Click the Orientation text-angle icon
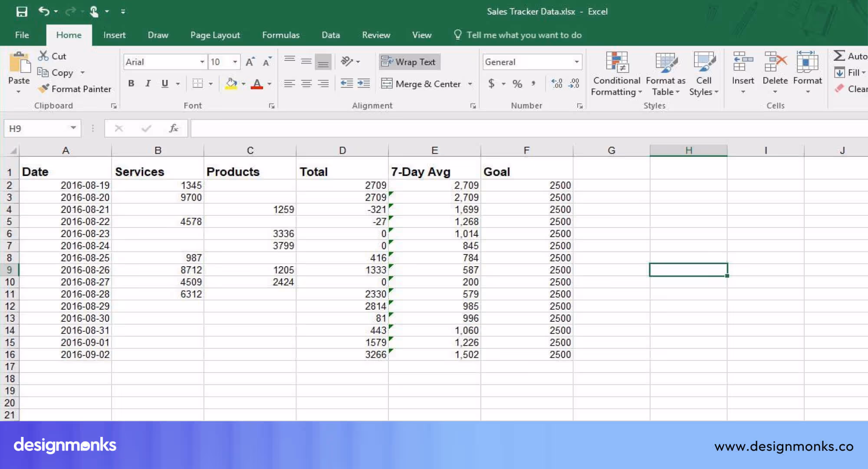 [346, 61]
